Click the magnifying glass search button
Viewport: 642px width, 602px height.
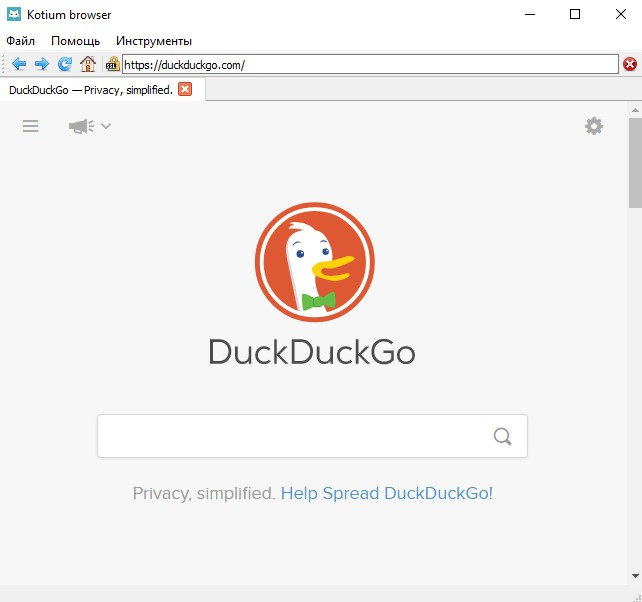coord(502,436)
